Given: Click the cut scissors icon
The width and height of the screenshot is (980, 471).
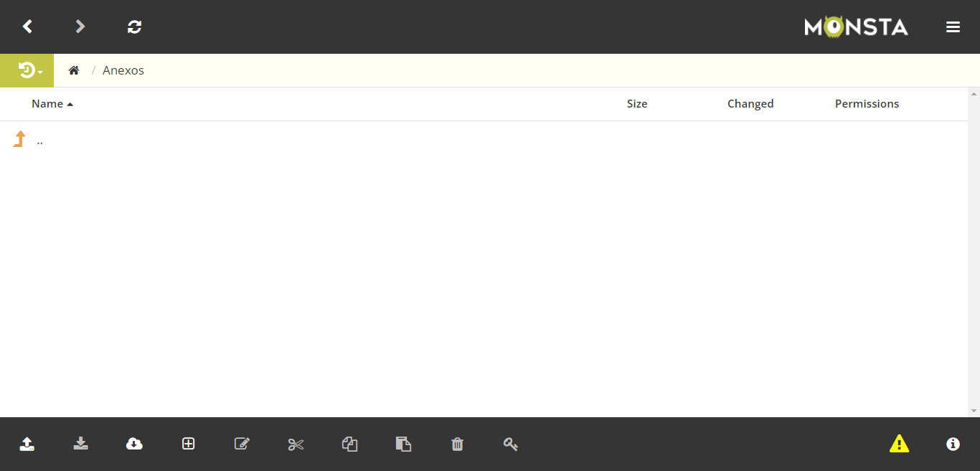Looking at the screenshot, I should [296, 444].
